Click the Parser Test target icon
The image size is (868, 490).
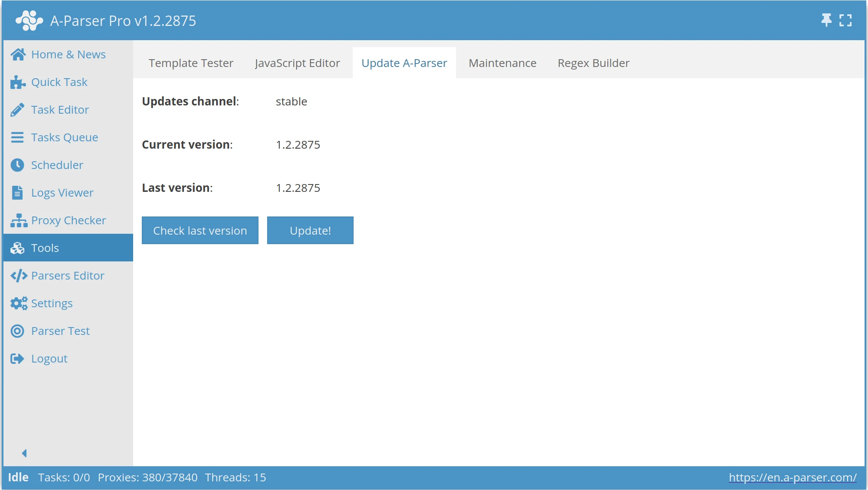[18, 331]
